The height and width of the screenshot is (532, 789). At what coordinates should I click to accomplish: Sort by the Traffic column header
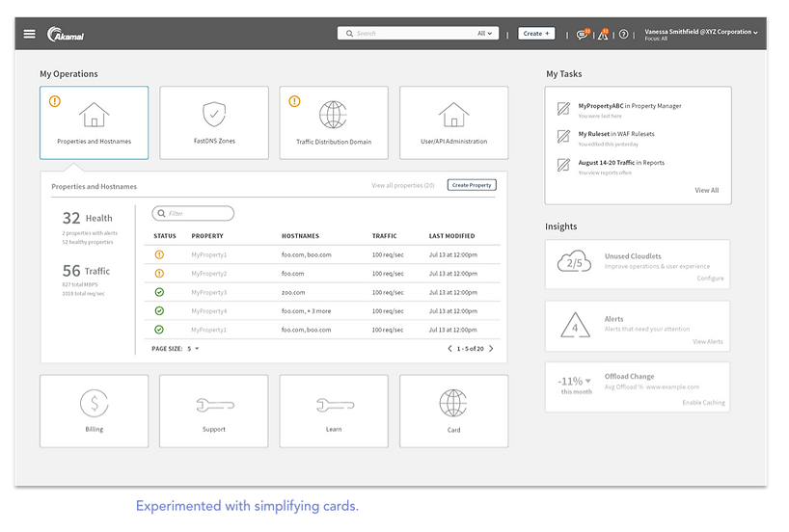[385, 236]
